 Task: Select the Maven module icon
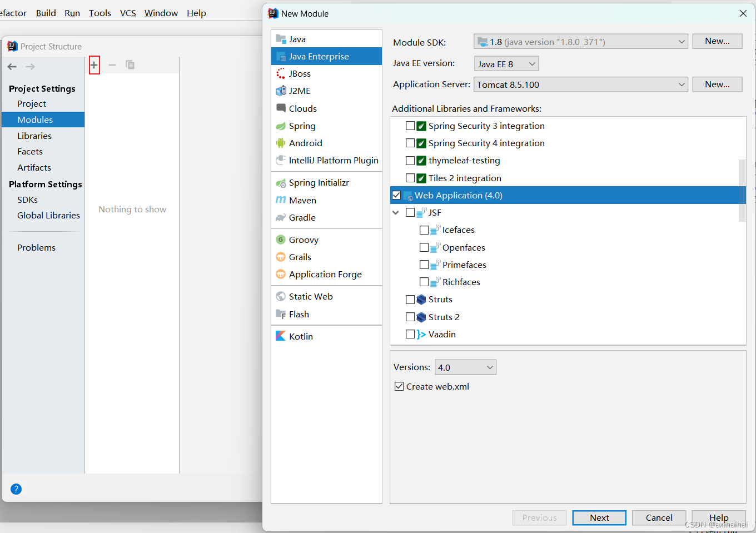(x=281, y=200)
